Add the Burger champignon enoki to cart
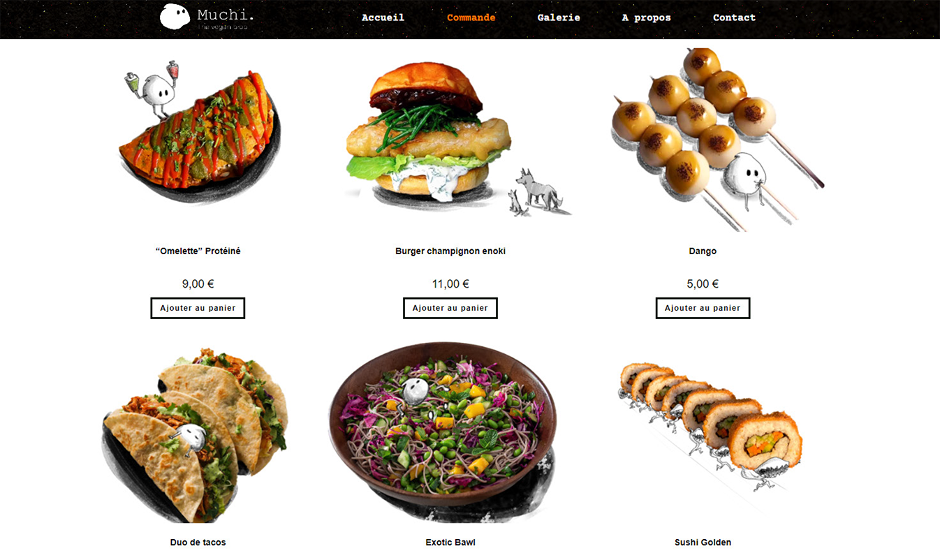The image size is (940, 560). coord(450,308)
